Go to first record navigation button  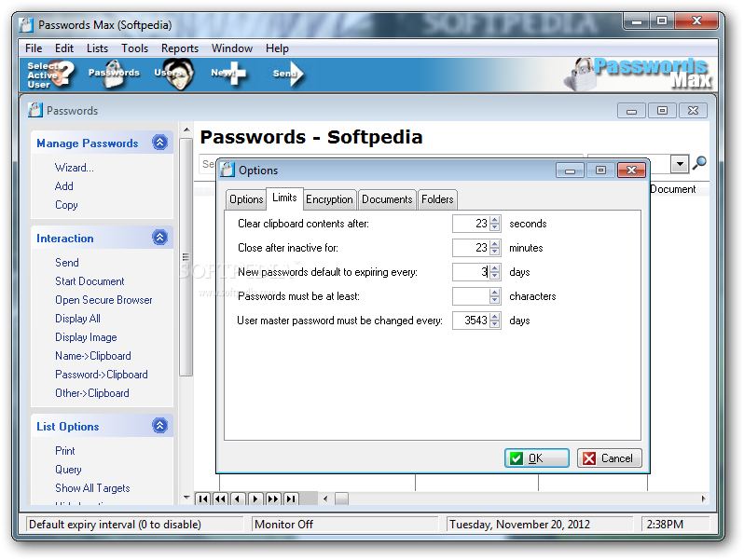[203, 499]
